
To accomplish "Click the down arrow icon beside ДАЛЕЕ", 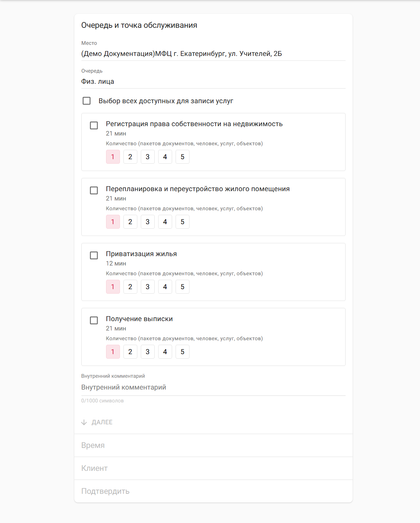I will pyautogui.click(x=84, y=422).
